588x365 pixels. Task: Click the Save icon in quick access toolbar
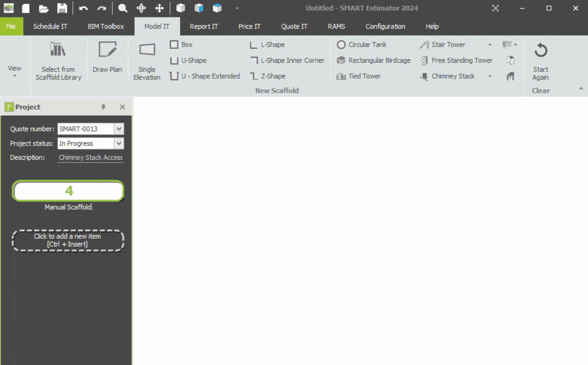coord(62,8)
